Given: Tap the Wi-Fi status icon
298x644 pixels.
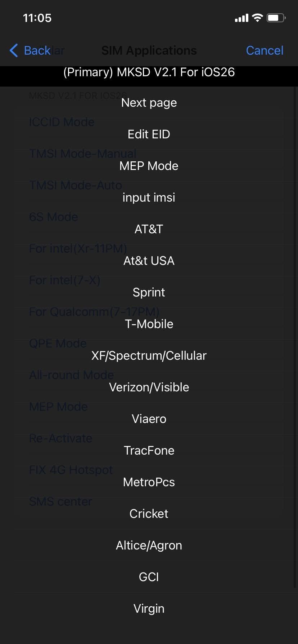Looking at the screenshot, I should point(257,18).
